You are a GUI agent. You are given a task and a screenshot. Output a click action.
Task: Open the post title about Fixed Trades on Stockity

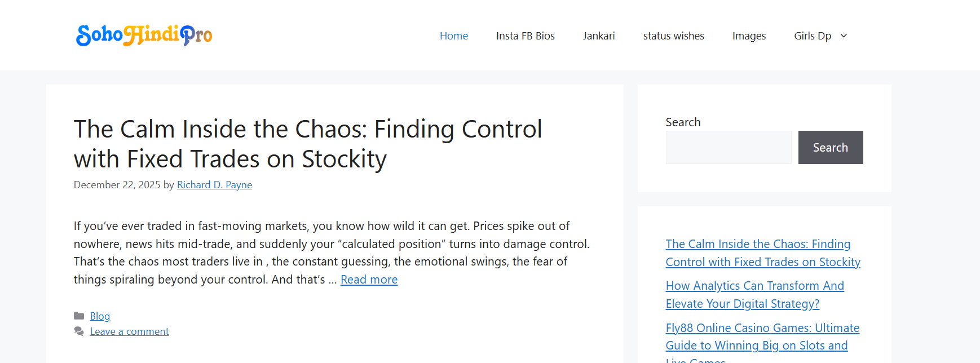[x=308, y=144]
